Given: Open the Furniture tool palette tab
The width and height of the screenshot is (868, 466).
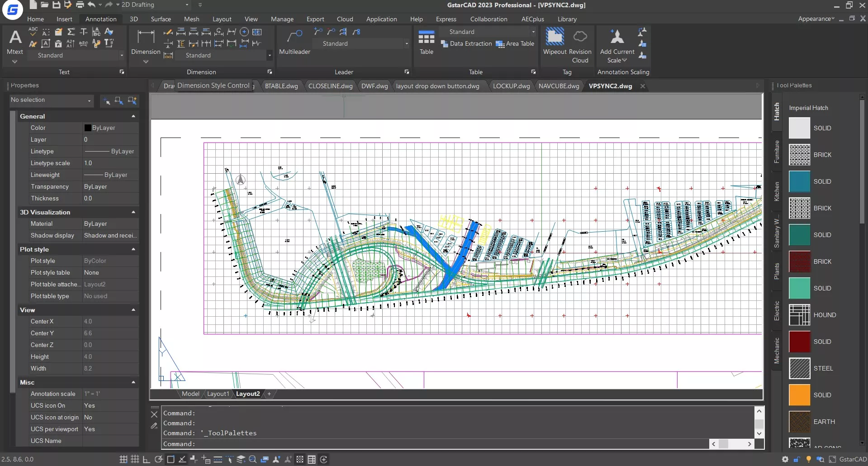Looking at the screenshot, I should click(777, 152).
